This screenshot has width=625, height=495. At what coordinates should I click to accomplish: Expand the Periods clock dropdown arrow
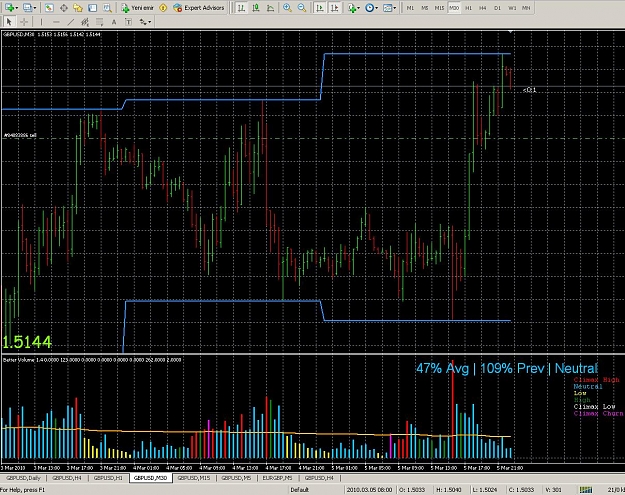point(377,8)
